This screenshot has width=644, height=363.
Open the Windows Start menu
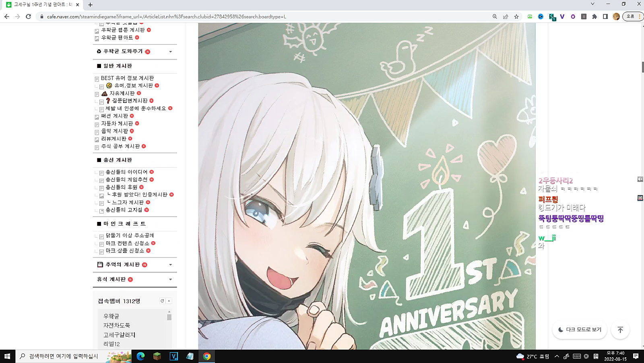(7, 356)
